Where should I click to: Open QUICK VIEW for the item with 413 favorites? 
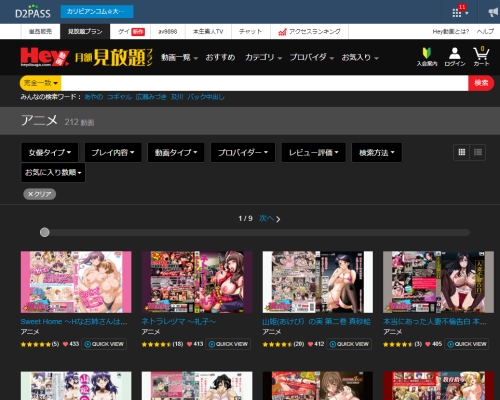(228, 344)
